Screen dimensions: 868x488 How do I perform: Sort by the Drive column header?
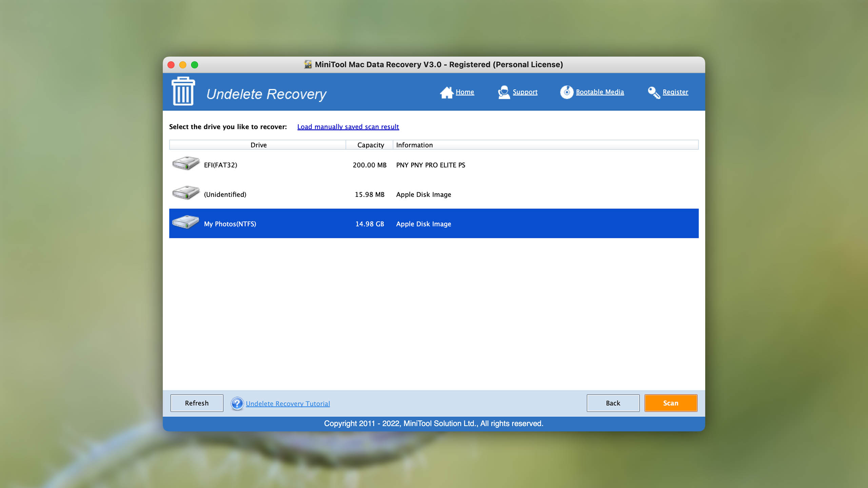click(x=258, y=145)
